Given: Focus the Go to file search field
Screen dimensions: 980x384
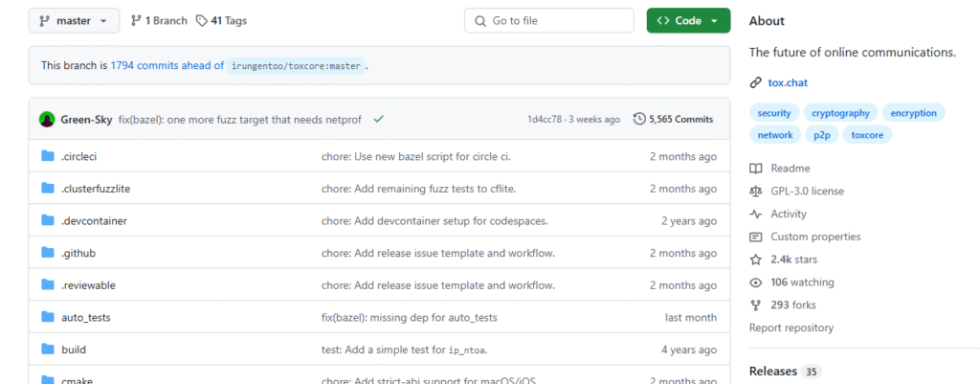Looking at the screenshot, I should click(x=548, y=21).
